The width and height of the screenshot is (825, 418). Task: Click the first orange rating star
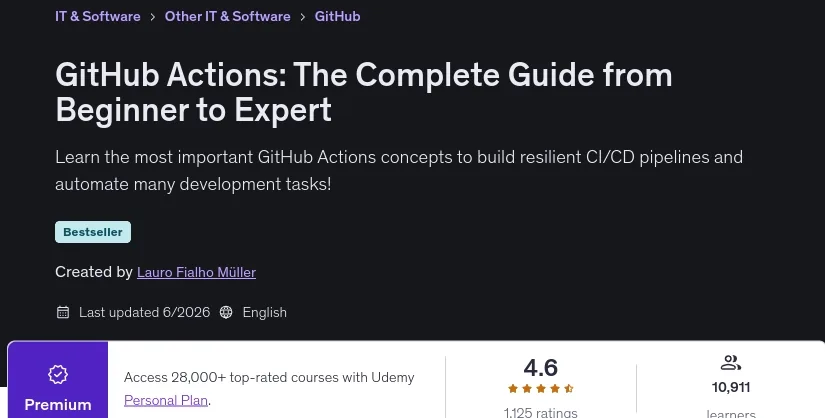(x=513, y=389)
